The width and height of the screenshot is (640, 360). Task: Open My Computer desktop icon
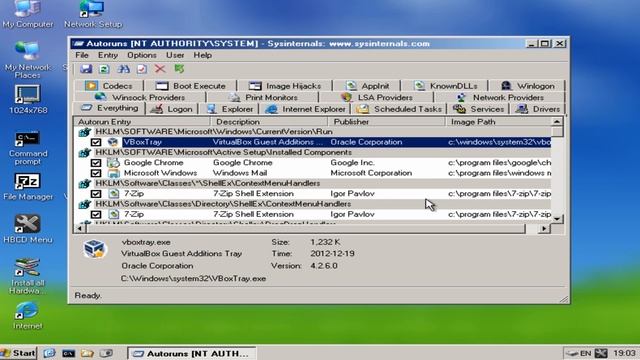coord(28,14)
